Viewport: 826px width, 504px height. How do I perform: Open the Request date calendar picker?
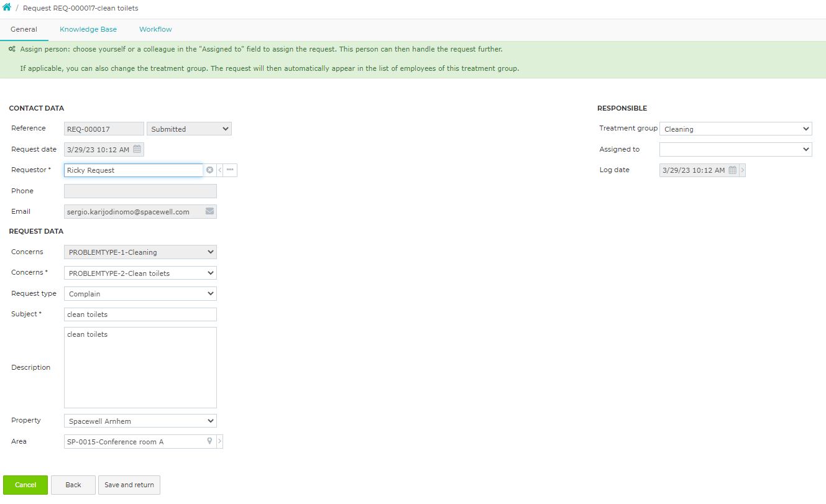137,149
